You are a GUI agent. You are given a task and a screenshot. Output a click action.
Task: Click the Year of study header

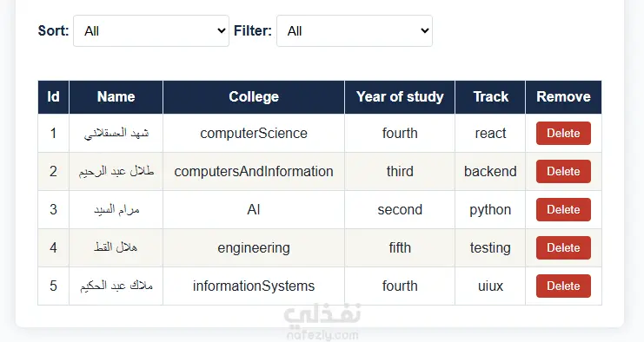pos(400,97)
